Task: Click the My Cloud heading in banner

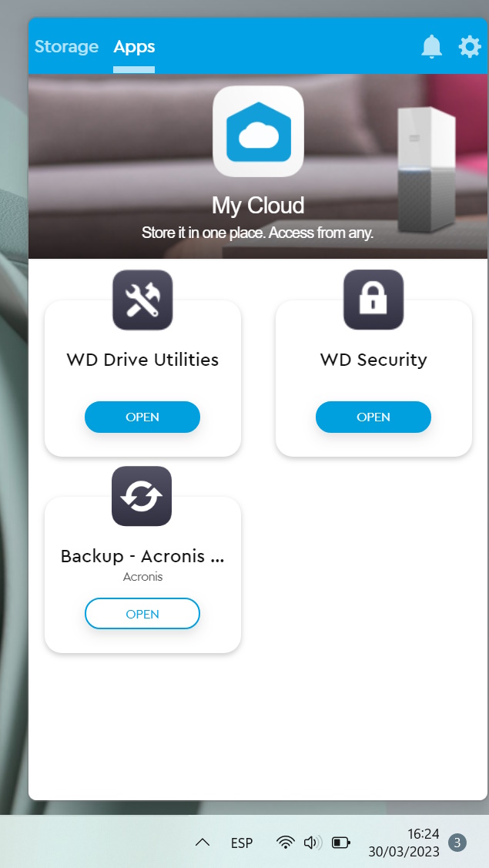Action: pyautogui.click(x=258, y=206)
